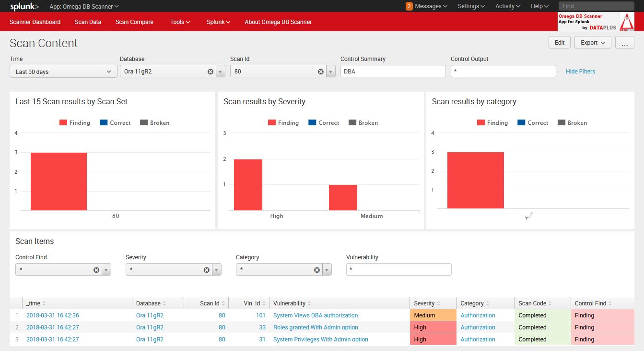Expand the Database dropdown arrow

coord(221,72)
